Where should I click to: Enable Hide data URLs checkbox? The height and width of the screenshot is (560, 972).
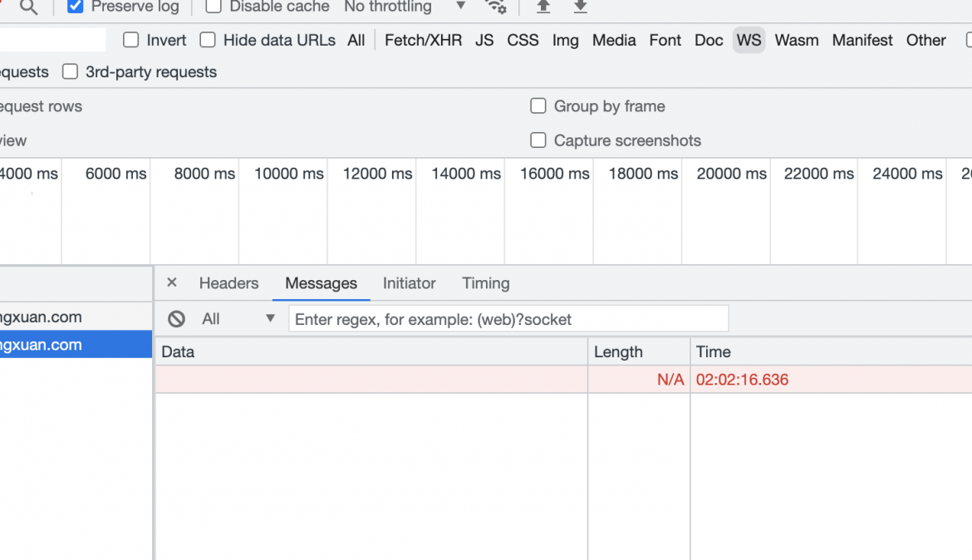(208, 40)
